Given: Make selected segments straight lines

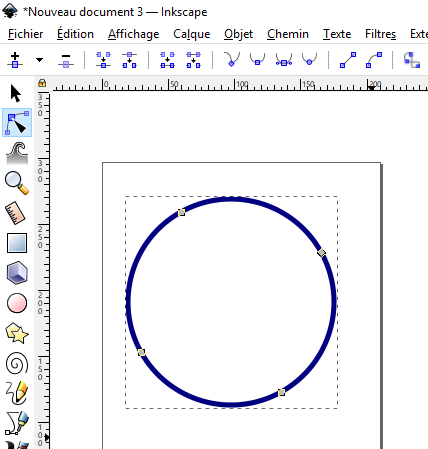Looking at the screenshot, I should click(x=348, y=60).
